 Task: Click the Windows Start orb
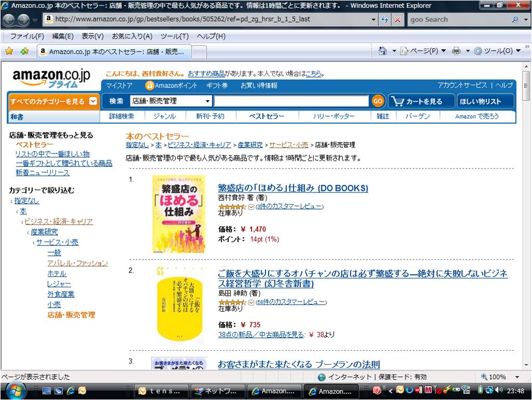point(16,391)
